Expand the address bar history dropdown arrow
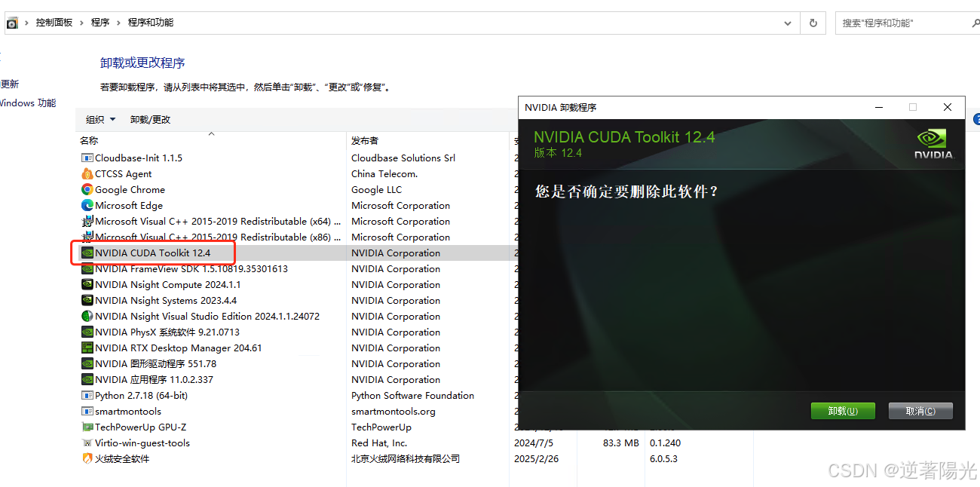 pyautogui.click(x=788, y=23)
